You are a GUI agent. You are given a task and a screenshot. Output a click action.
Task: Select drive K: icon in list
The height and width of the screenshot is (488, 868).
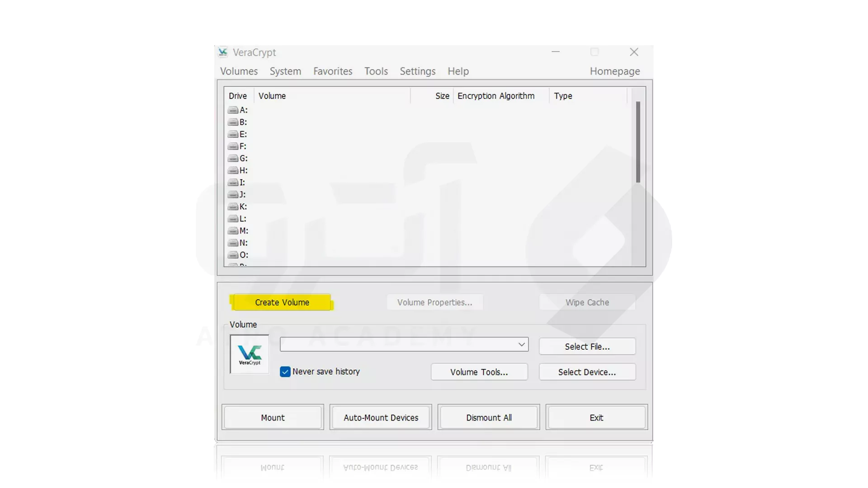point(233,206)
